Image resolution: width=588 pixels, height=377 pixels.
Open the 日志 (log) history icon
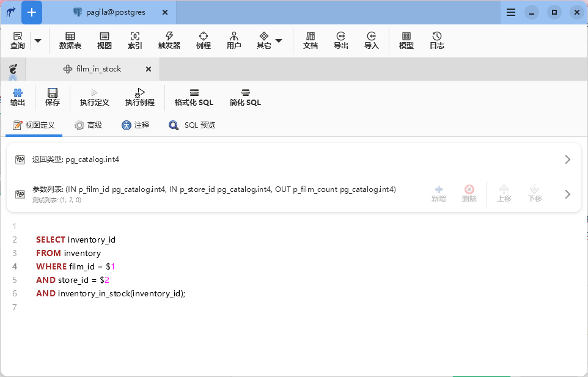[437, 40]
